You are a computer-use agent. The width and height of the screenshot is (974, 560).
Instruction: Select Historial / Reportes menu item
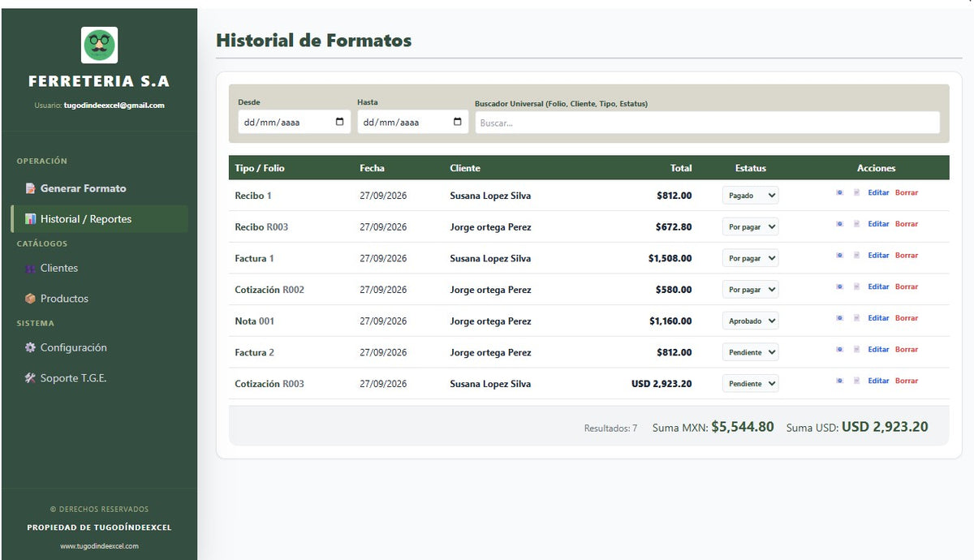(99, 219)
